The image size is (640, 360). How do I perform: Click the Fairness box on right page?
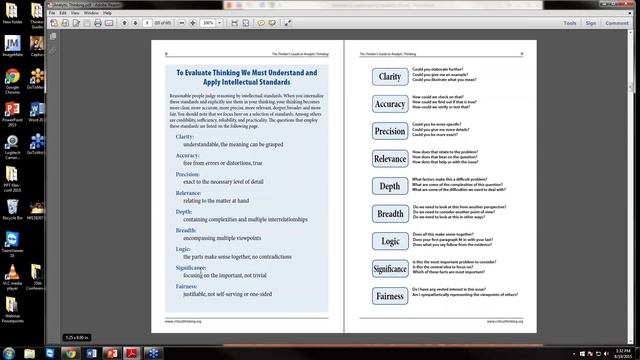tap(390, 296)
